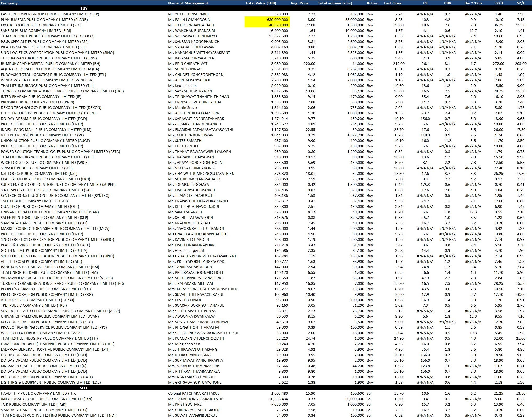The width and height of the screenshot is (532, 418).
Task: Click the Company column header
Action: tap(9, 3)
